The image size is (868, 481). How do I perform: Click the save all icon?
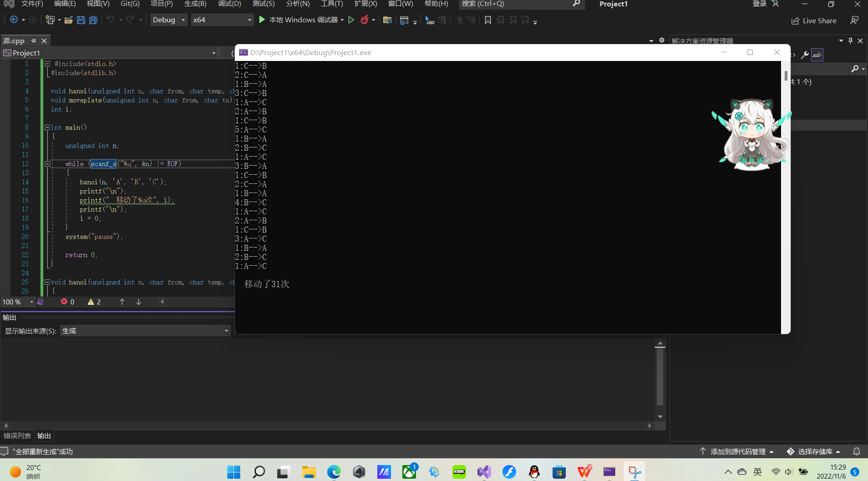[x=93, y=20]
